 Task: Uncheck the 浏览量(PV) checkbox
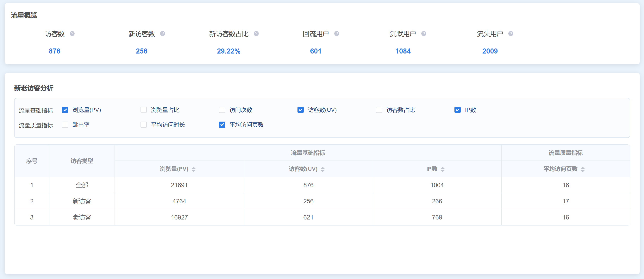click(65, 110)
